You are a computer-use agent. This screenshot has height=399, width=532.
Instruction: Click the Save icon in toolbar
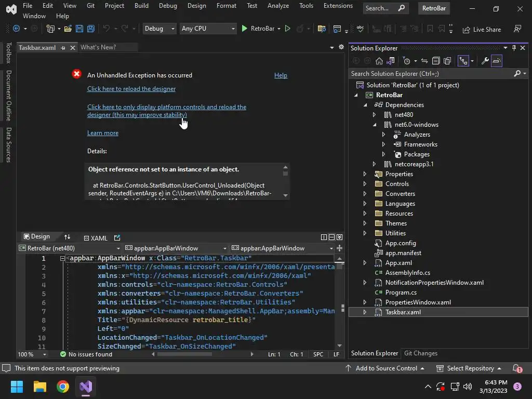pos(79,29)
